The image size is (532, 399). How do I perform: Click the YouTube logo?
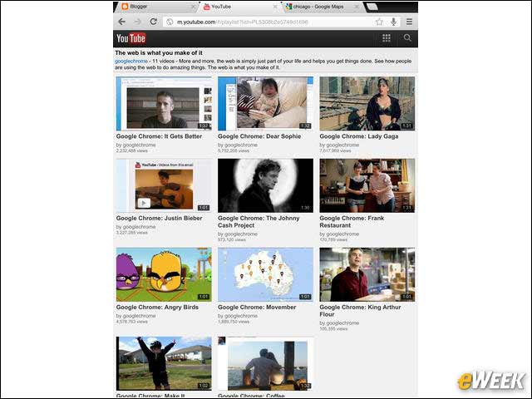131,38
